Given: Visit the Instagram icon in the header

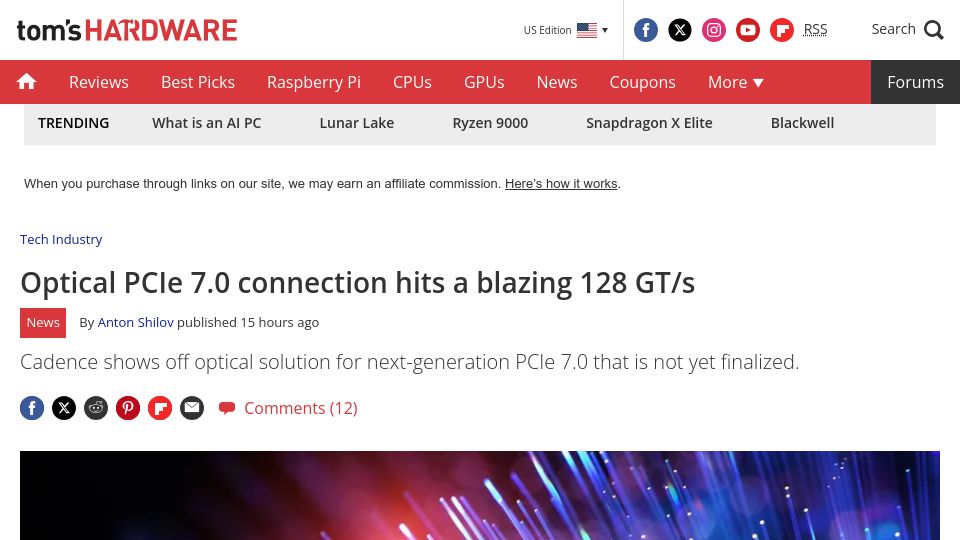Looking at the screenshot, I should [x=713, y=30].
